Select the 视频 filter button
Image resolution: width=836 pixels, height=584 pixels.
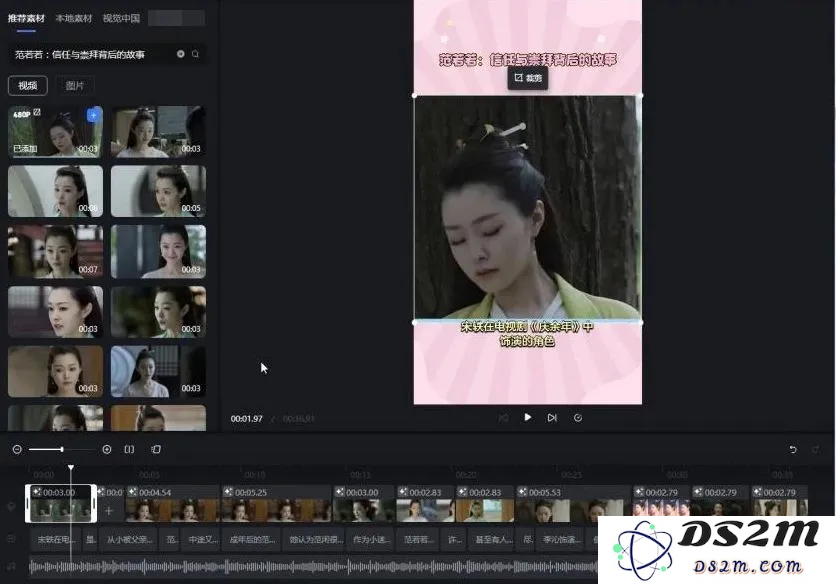28,85
